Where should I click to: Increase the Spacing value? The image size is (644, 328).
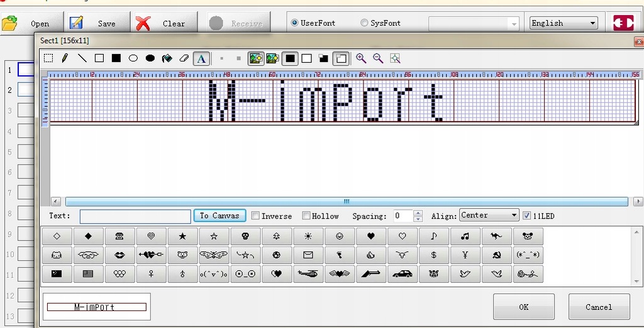(418, 212)
